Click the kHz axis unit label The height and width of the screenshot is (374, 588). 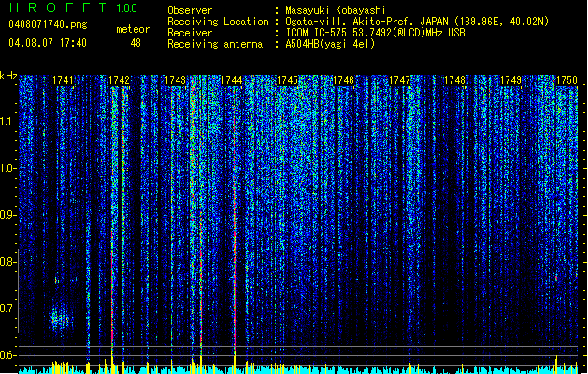[x=8, y=76]
